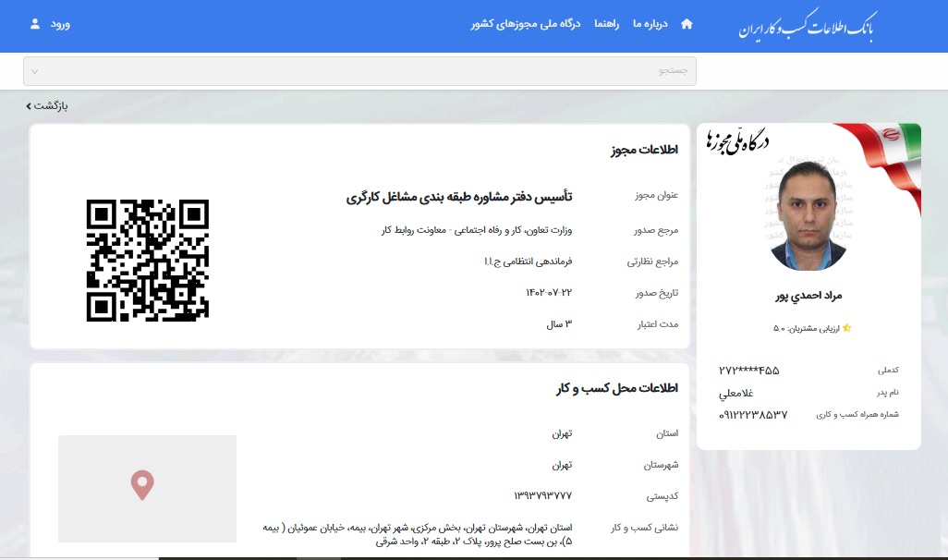
Task: Click the postal code ۱۳۹۳۷۹۳۷۷۷
Action: point(543,496)
